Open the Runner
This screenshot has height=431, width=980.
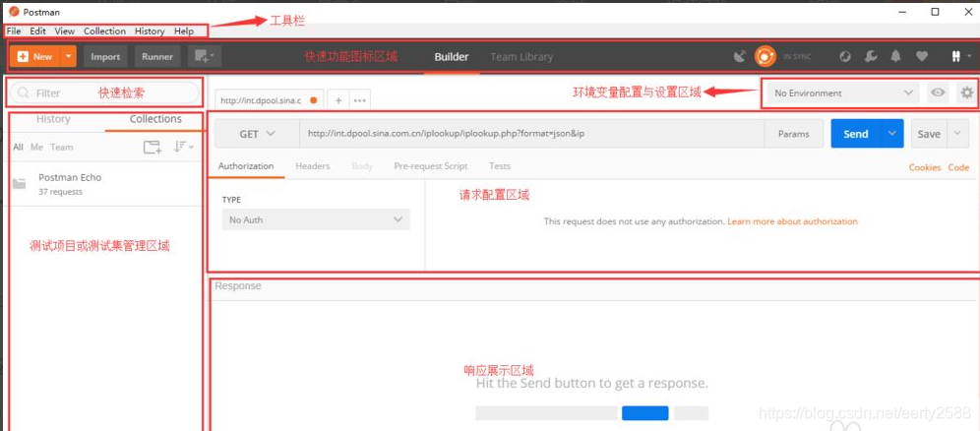(x=157, y=56)
